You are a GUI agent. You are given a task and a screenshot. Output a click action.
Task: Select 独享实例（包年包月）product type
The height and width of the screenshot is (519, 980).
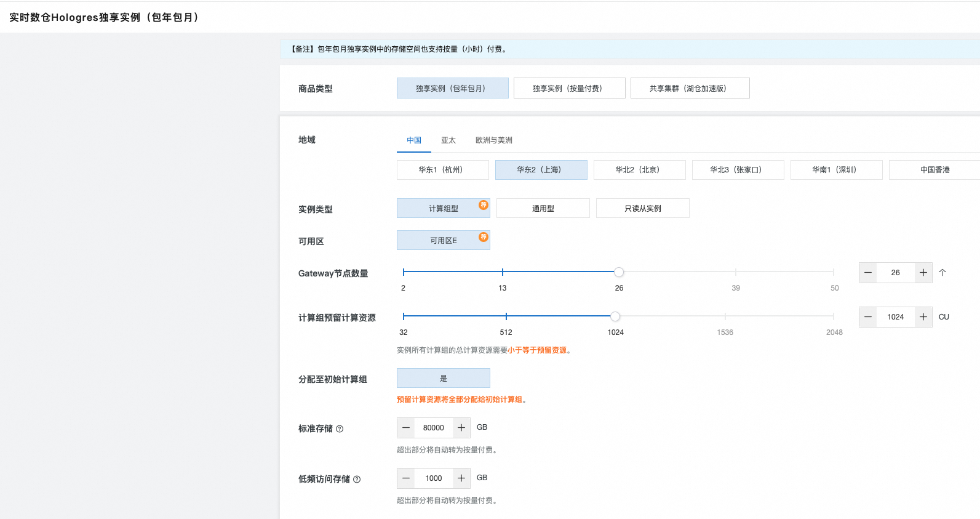(x=453, y=88)
